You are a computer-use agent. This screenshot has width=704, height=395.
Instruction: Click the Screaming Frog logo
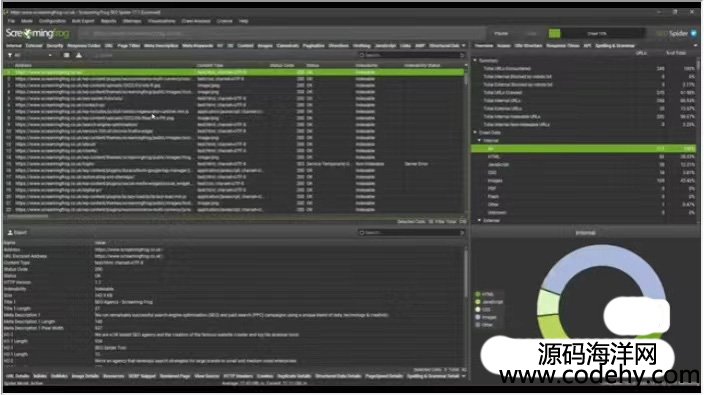38,33
